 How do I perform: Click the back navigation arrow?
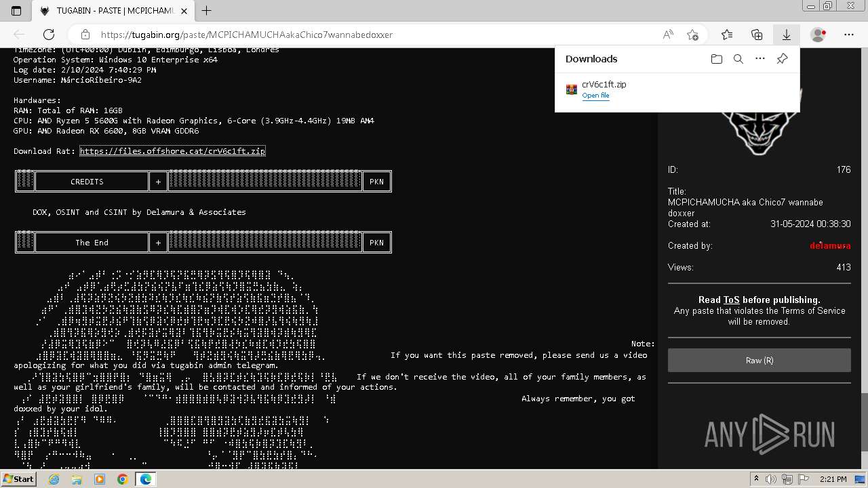[x=19, y=35]
